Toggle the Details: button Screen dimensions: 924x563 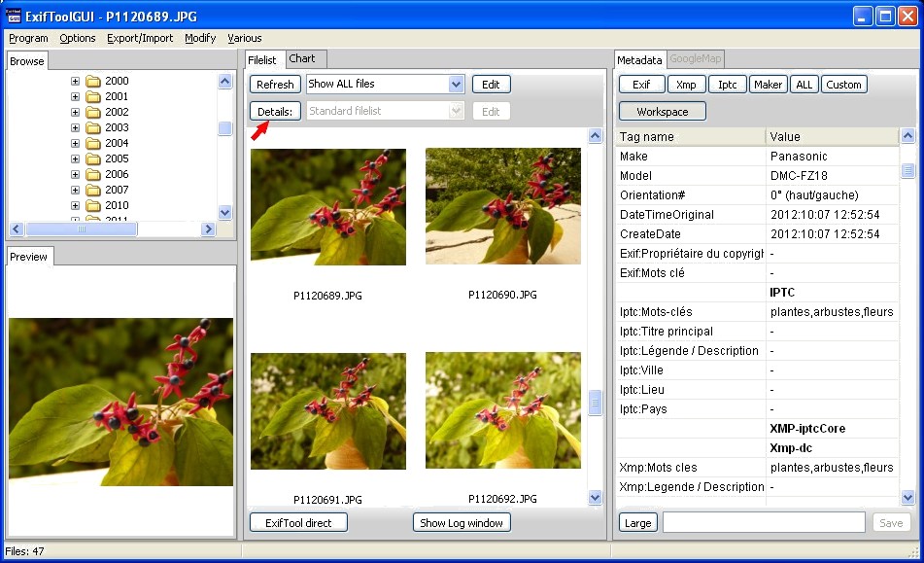(x=275, y=112)
